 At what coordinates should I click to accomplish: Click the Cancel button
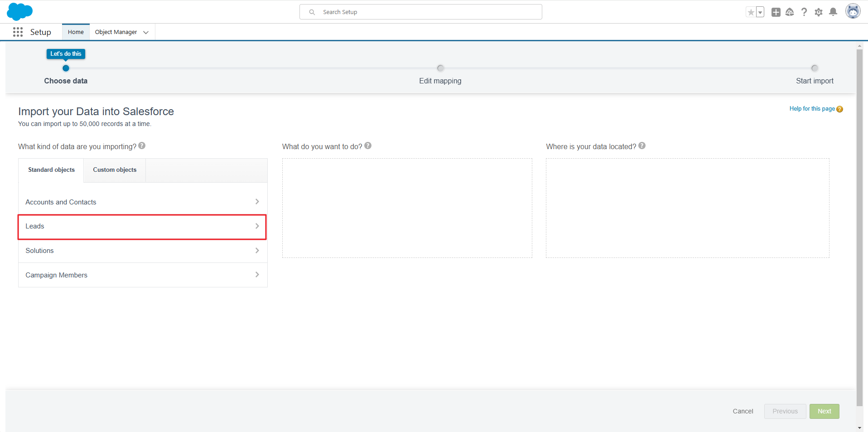click(x=743, y=411)
